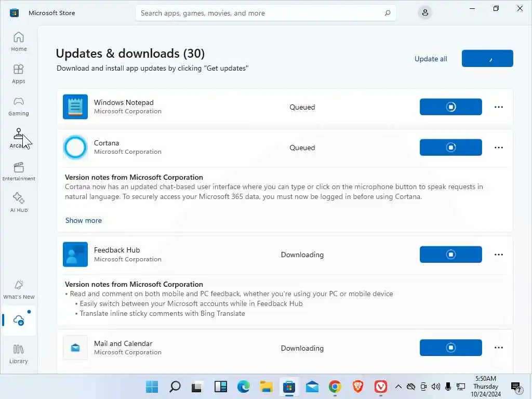Viewport: 532px width, 399px height.
Task: Open more options for Windows Notepad
Action: [x=498, y=107]
